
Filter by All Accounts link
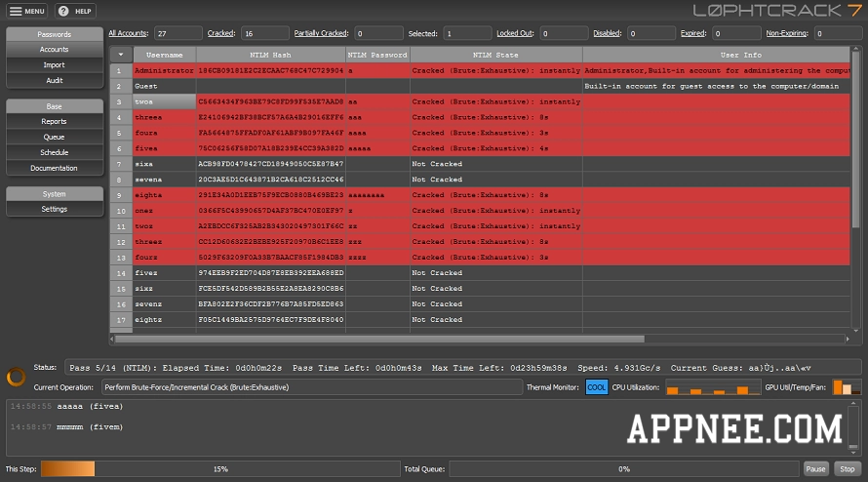click(129, 33)
